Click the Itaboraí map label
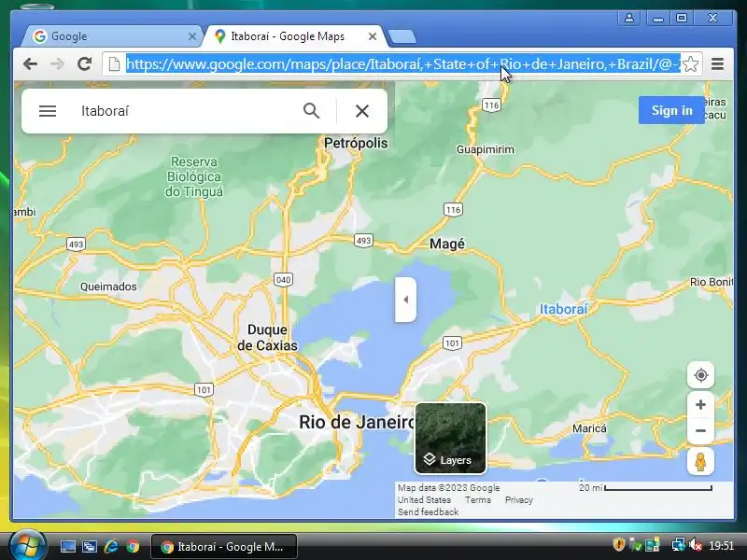This screenshot has width=747, height=560. click(564, 309)
